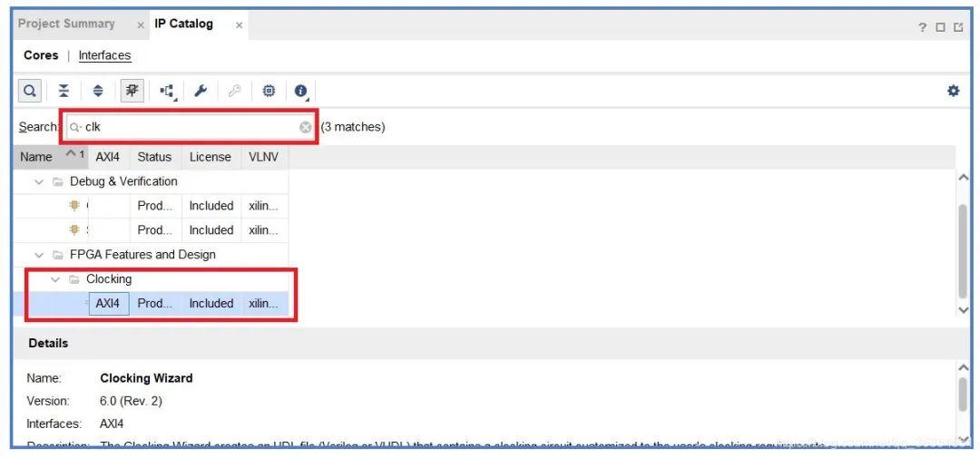
Task: Float the IP Catalog panel window
Action: pos(959,27)
